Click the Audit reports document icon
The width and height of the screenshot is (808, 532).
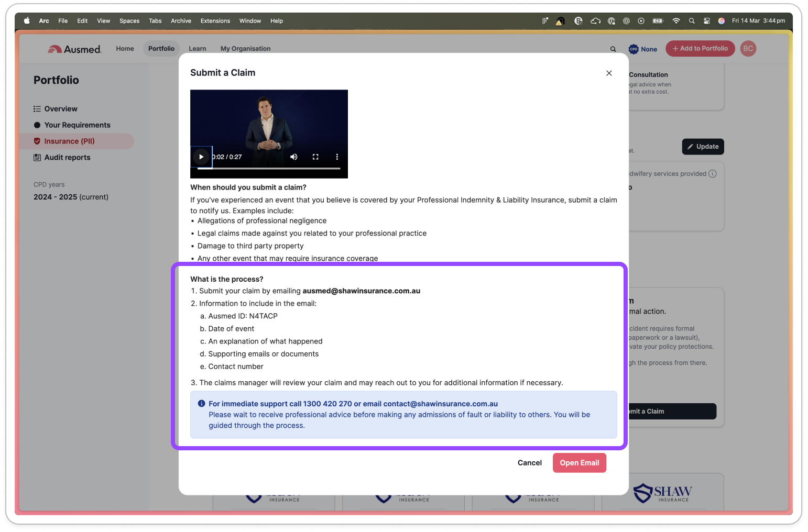(37, 158)
